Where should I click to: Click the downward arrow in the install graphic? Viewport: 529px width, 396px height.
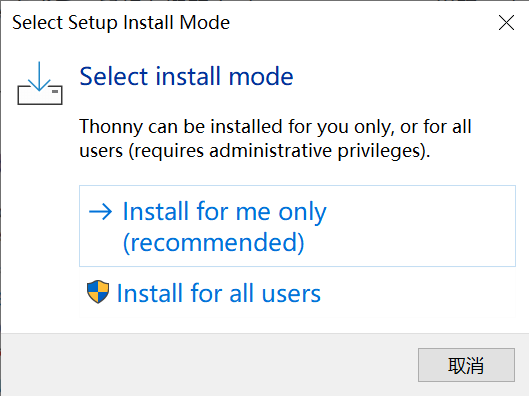pyautogui.click(x=39, y=77)
